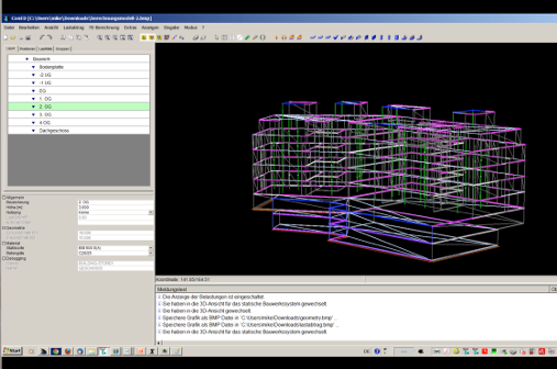Open the Ansicht menu

pyautogui.click(x=51, y=27)
